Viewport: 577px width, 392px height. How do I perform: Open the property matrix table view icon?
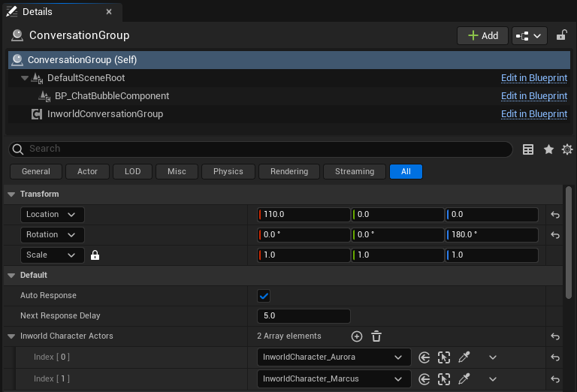pyautogui.click(x=528, y=149)
